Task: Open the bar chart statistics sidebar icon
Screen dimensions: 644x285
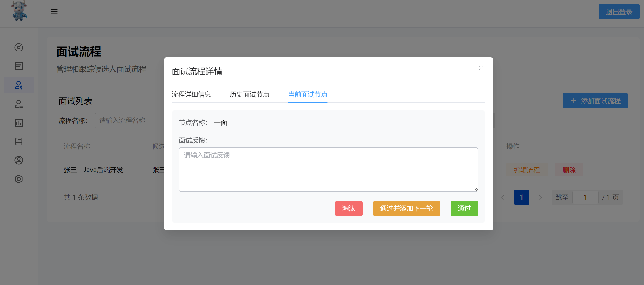Action: (x=19, y=123)
